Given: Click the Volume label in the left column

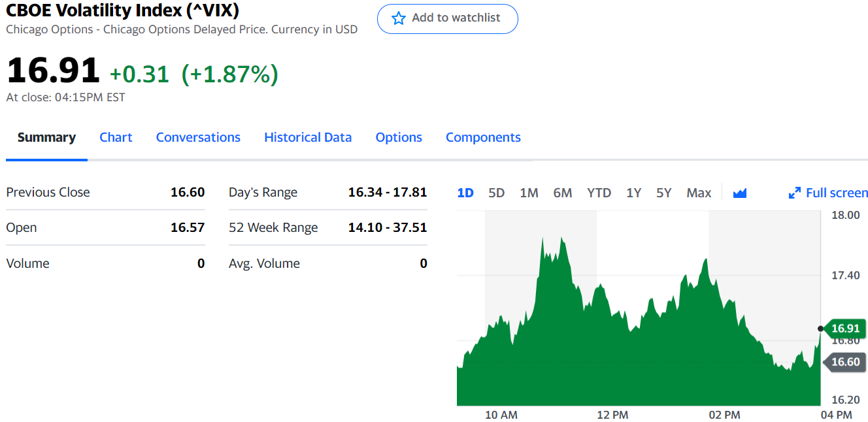Looking at the screenshot, I should [x=27, y=263].
